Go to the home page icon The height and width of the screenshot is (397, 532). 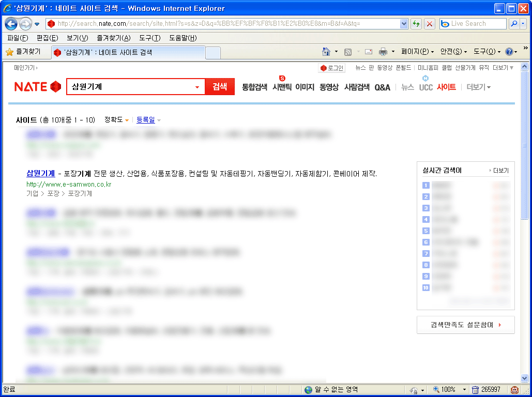point(326,52)
